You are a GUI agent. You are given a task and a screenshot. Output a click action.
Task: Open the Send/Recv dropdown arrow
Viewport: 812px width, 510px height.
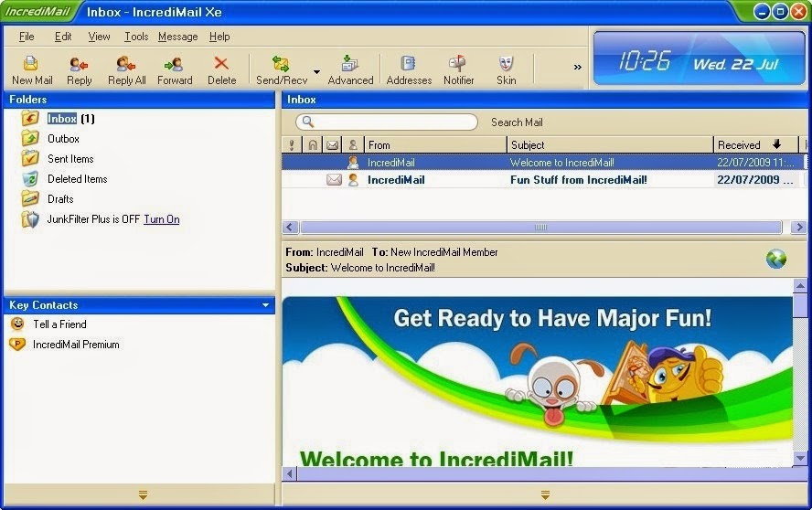pos(316,72)
